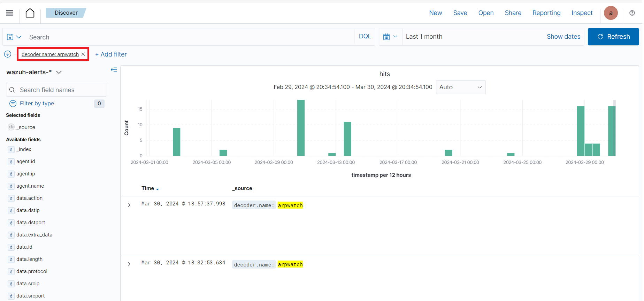Screen dimensions: 644x301
Task: Toggle DQL query language switch
Action: [365, 37]
